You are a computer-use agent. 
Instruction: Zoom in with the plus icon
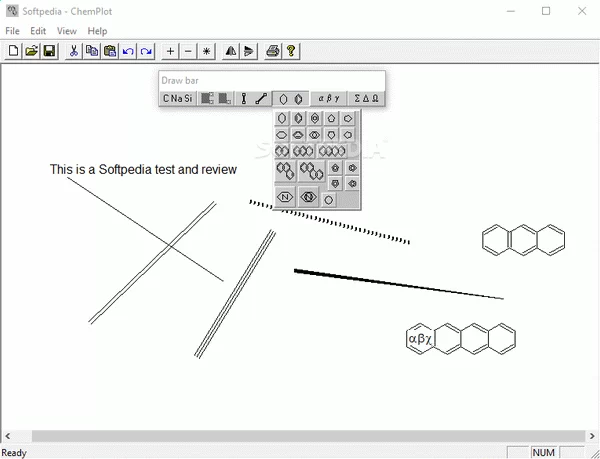pos(170,50)
